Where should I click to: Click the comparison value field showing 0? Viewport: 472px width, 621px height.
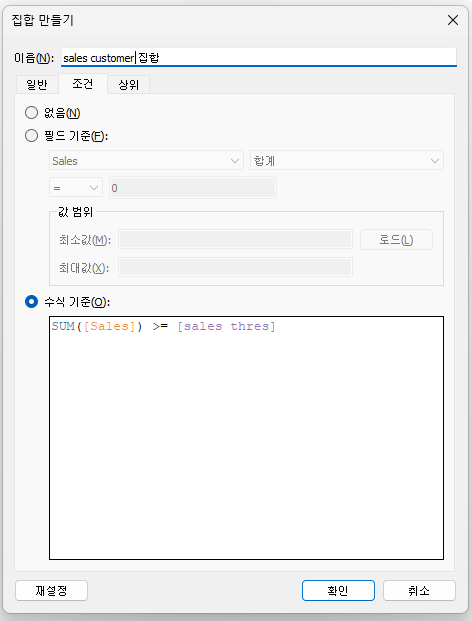pos(193,188)
